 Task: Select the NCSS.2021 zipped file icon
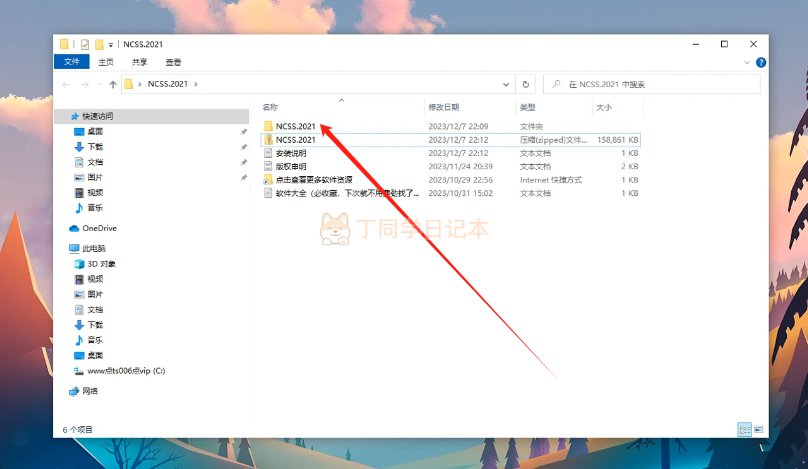[268, 140]
